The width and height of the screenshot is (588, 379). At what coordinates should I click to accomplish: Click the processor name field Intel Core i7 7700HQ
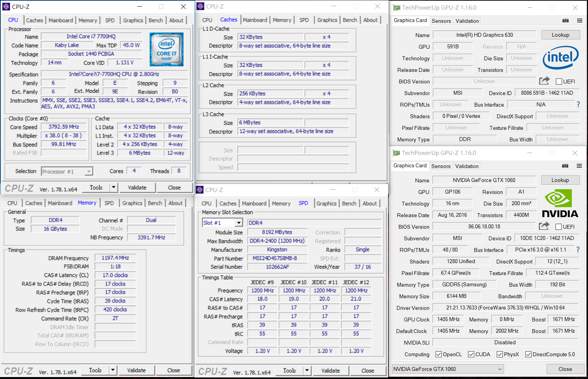(x=91, y=36)
